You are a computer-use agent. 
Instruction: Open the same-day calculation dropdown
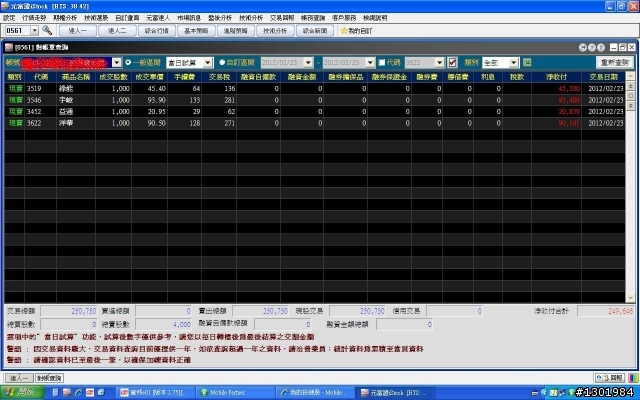(208, 62)
